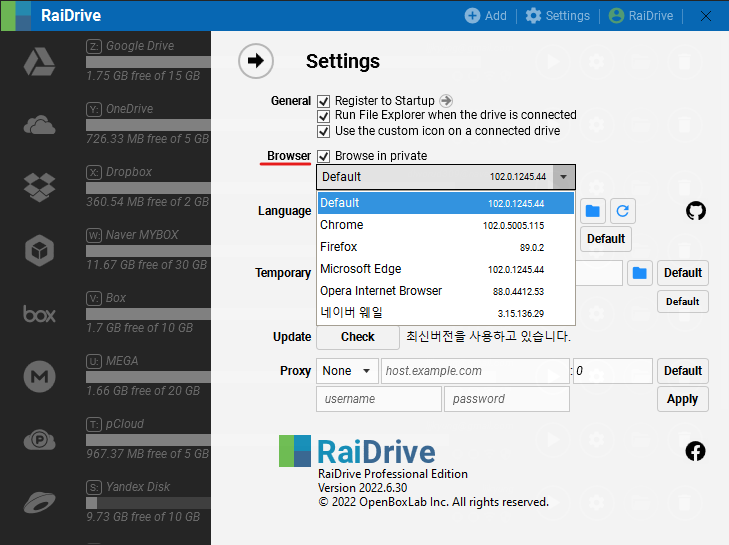Select the Dropbox icon
The width and height of the screenshot is (729, 545).
point(40,187)
